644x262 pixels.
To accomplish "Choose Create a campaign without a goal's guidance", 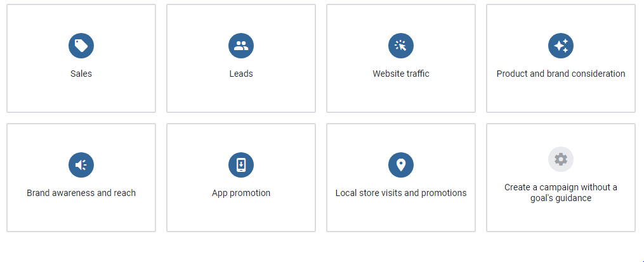I will (561, 193).
